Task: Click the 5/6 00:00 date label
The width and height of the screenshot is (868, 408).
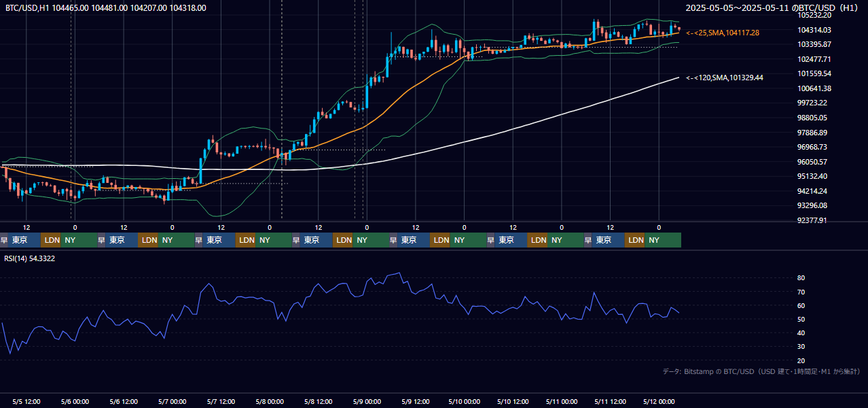Action: coord(75,401)
